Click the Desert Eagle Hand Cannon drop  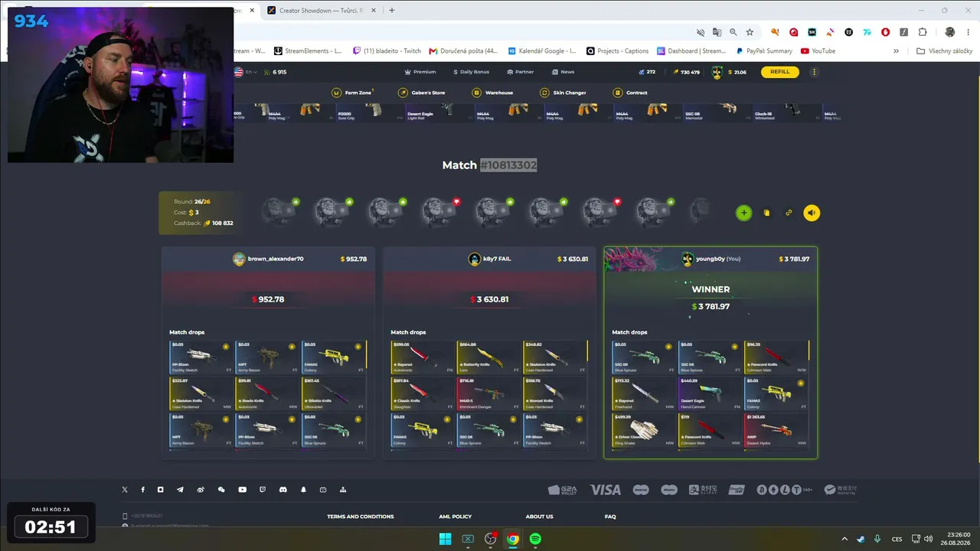point(710,393)
